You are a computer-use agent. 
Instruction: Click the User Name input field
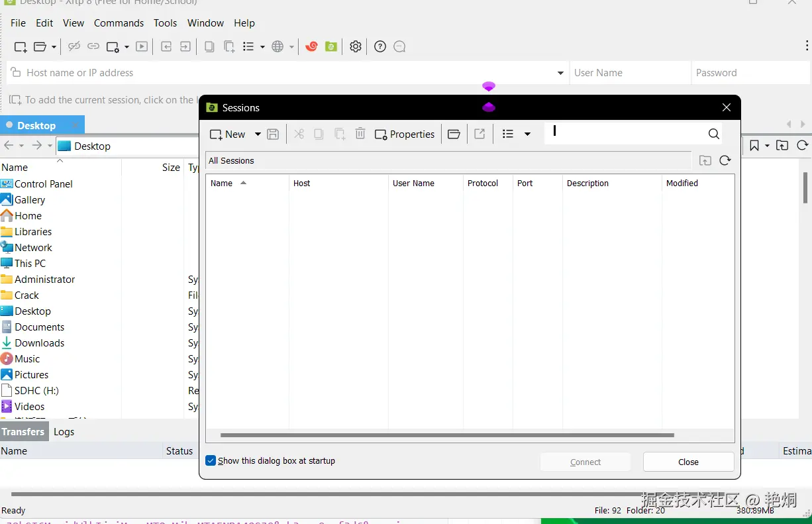(630, 73)
